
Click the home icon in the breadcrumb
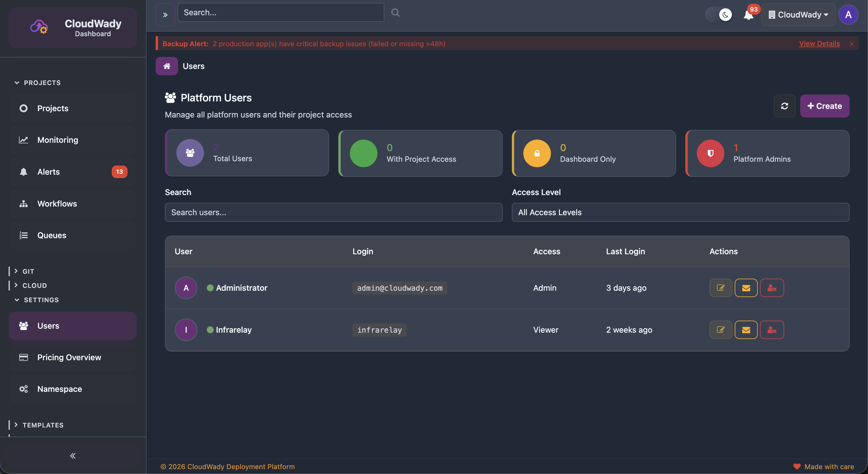point(167,66)
